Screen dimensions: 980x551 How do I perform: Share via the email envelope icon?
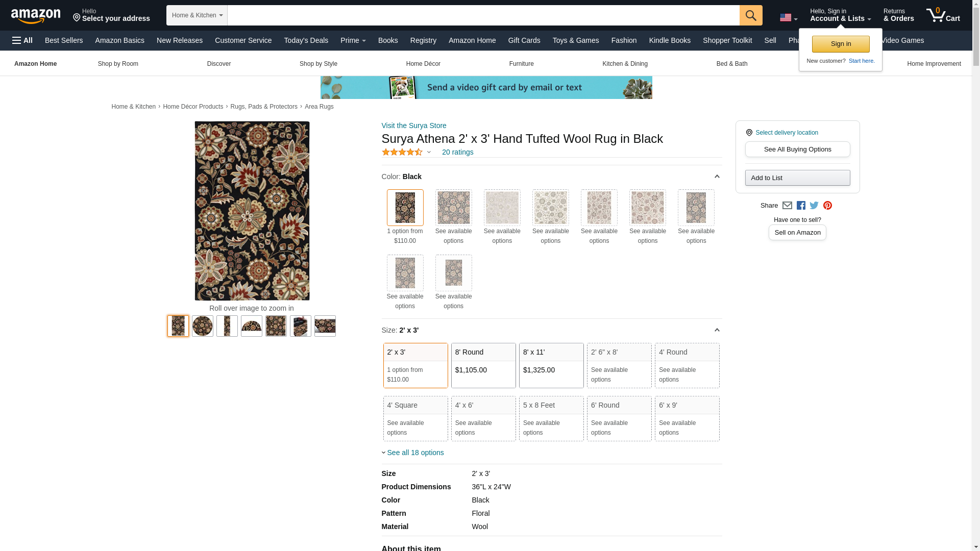787,206
